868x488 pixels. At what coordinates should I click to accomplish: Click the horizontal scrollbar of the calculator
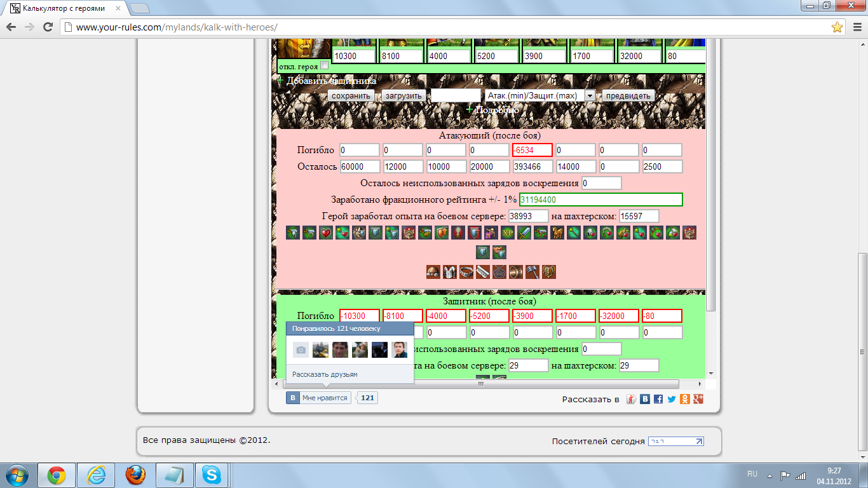(x=480, y=384)
